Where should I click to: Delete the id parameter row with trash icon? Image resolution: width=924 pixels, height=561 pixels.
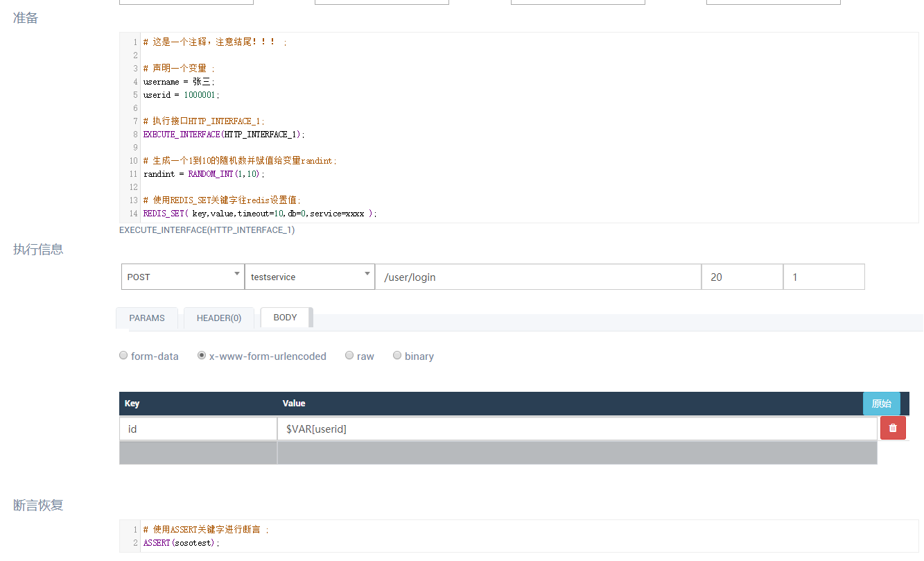[893, 428]
